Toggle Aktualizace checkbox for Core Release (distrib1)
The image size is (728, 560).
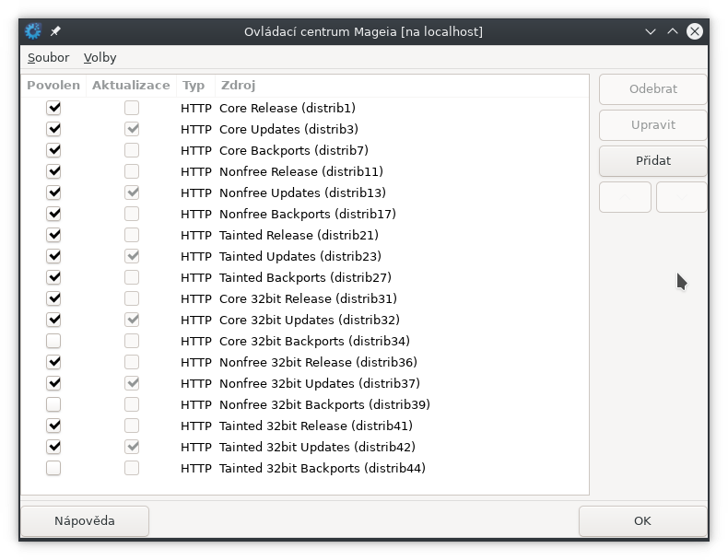pyautogui.click(x=132, y=108)
